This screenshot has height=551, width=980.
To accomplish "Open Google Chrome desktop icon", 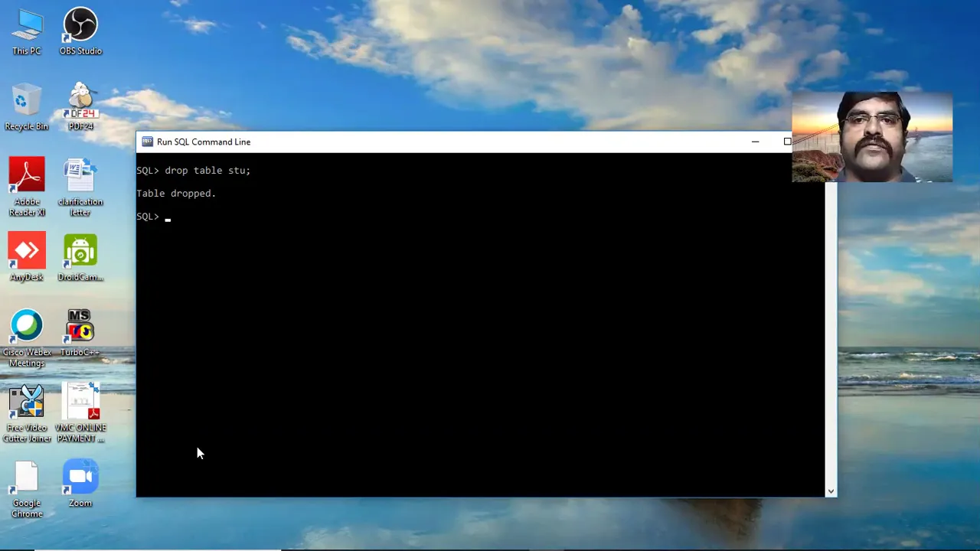I will [27, 489].
